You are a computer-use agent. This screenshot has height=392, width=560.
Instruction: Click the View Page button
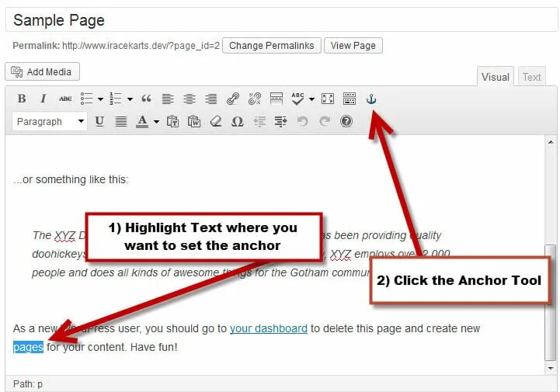353,46
